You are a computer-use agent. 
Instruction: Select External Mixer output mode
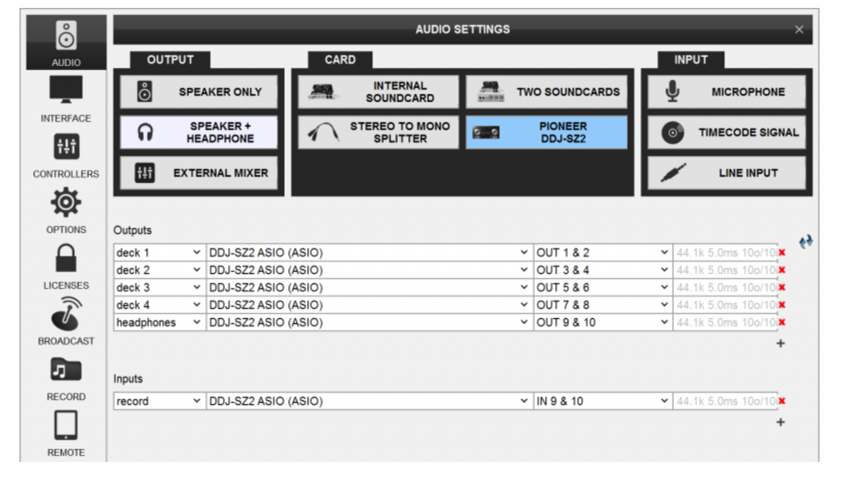(198, 173)
